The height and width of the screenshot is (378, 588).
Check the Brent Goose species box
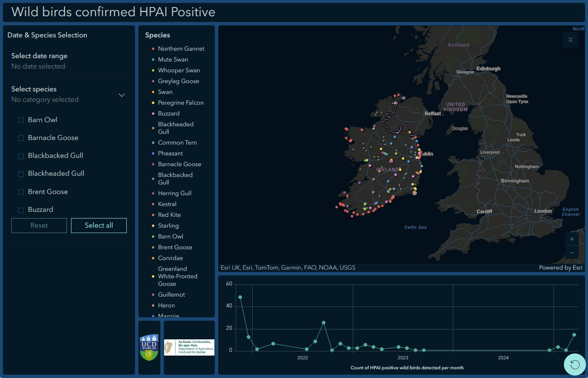tap(21, 192)
